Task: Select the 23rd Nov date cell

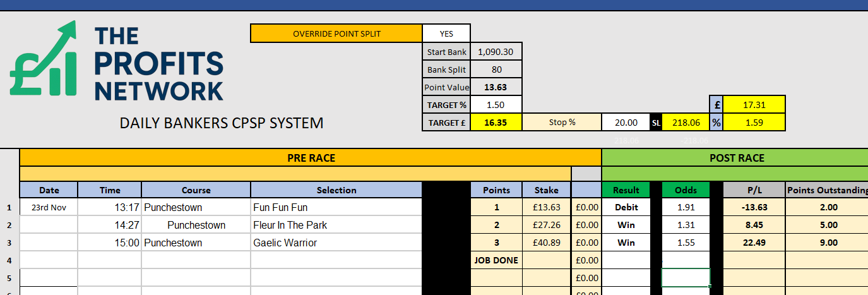Action: click(x=49, y=207)
